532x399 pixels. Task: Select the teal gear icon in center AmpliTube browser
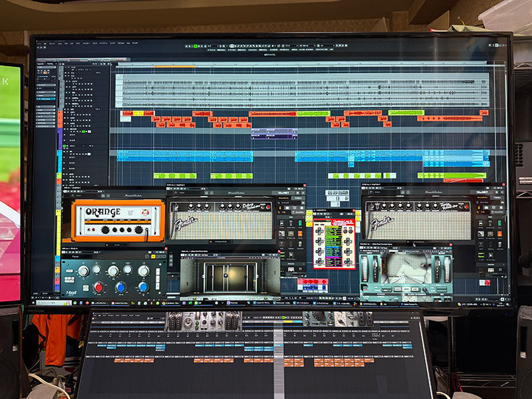click(x=300, y=223)
